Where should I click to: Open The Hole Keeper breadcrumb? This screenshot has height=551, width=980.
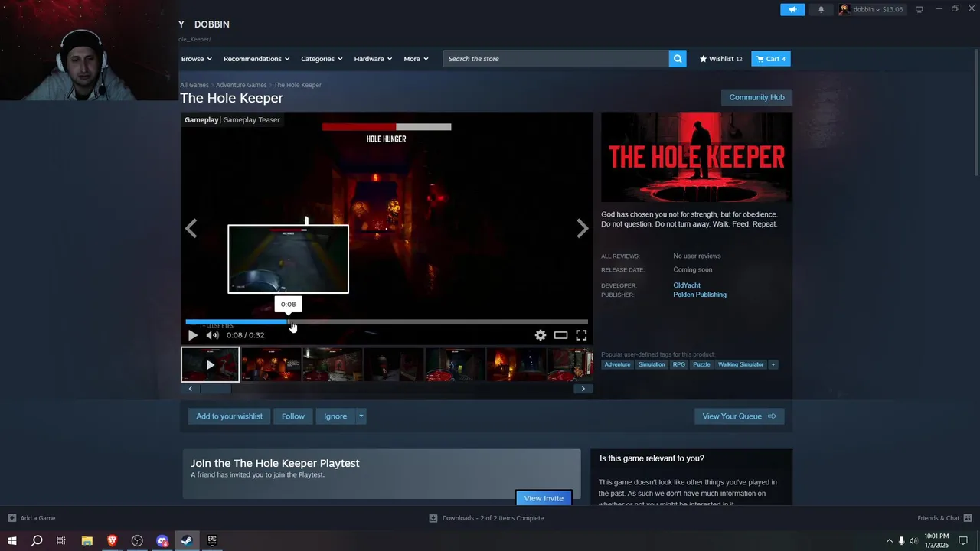(298, 85)
